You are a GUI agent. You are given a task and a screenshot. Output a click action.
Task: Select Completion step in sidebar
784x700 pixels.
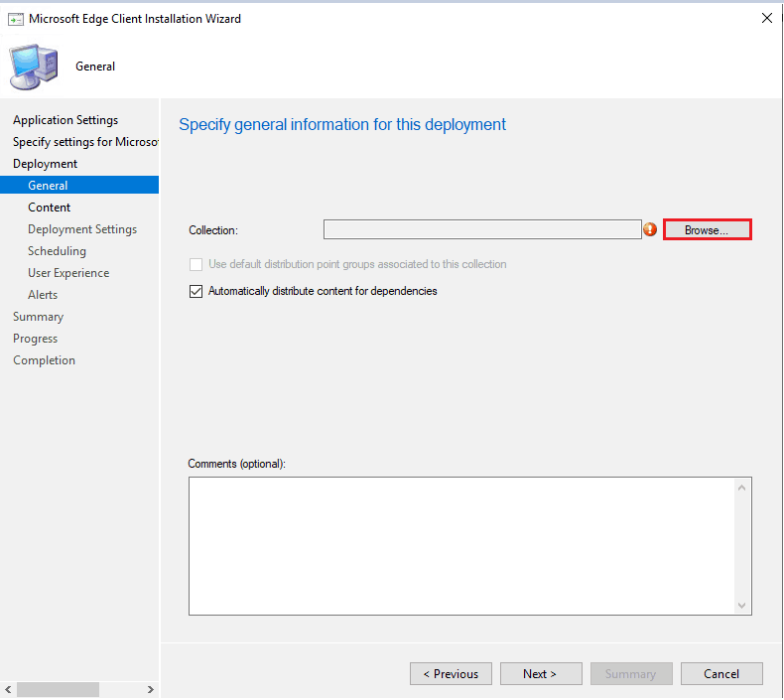click(x=44, y=360)
